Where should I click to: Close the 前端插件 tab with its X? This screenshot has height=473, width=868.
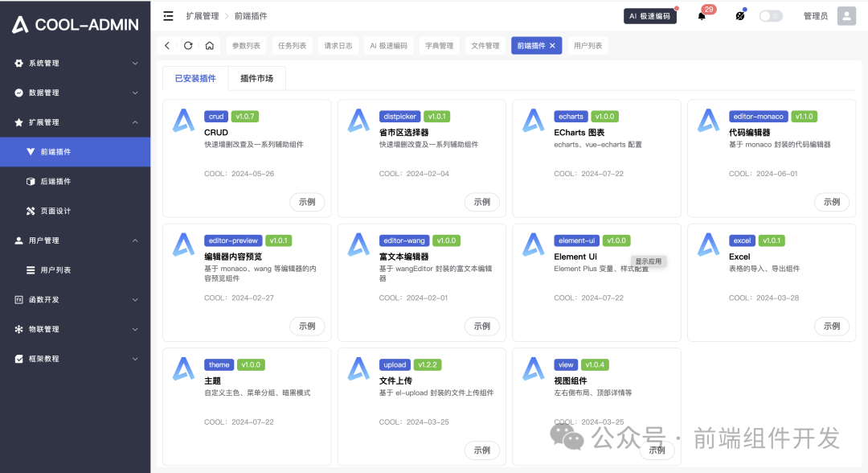551,45
